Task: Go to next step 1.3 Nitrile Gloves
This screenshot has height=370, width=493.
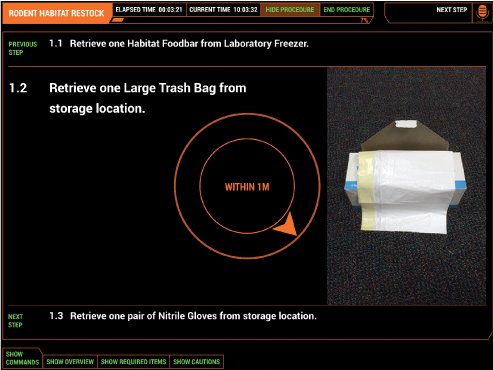Action: (x=183, y=316)
